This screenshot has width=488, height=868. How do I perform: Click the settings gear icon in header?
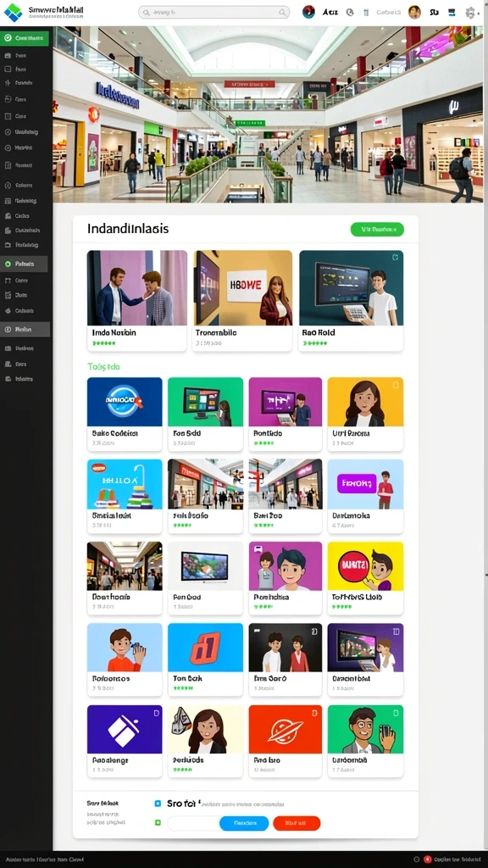pyautogui.click(x=469, y=12)
